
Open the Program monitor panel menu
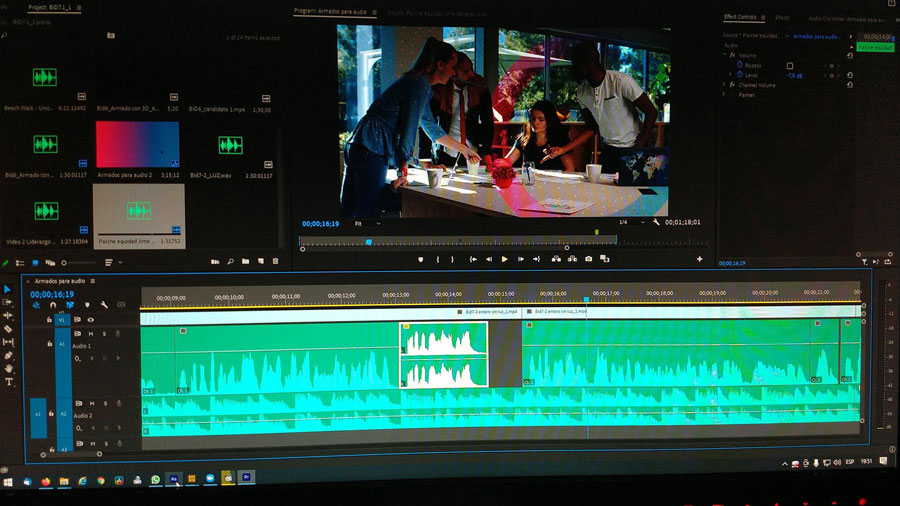point(374,12)
